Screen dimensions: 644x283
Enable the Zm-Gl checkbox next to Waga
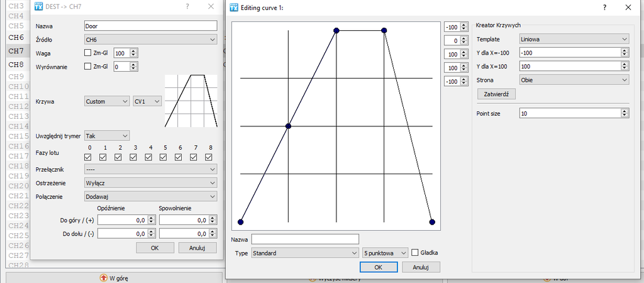point(88,53)
